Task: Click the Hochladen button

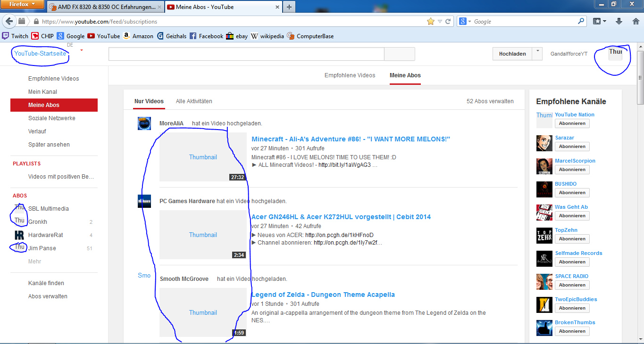Action: point(512,54)
